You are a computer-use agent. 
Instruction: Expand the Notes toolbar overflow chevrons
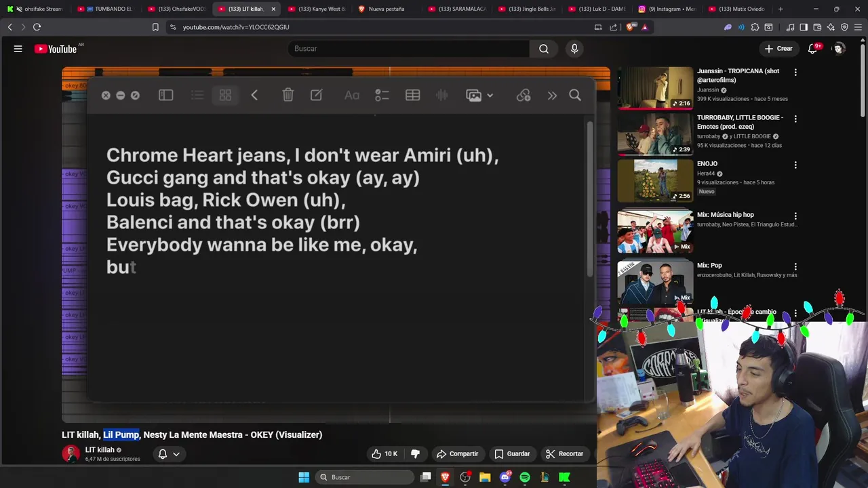click(552, 96)
